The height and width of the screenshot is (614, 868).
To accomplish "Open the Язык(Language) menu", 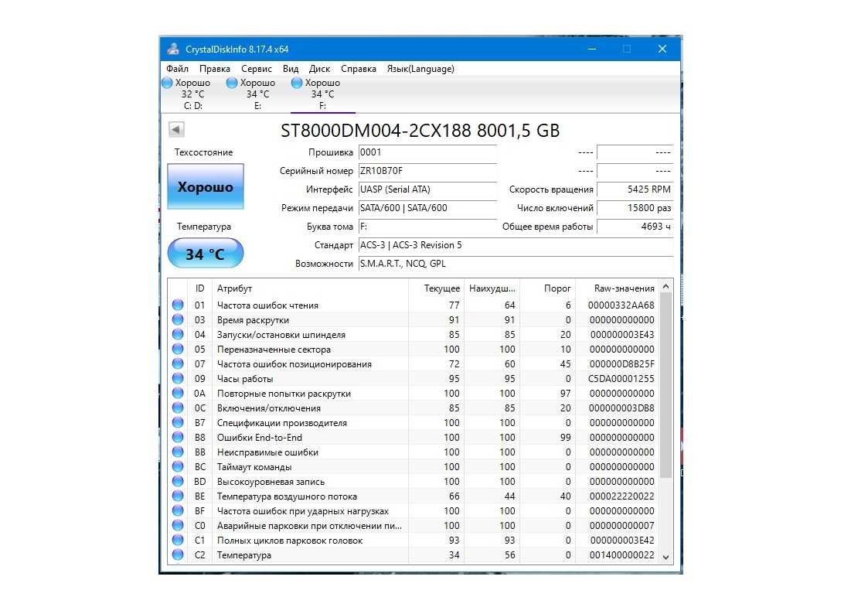I will point(420,69).
